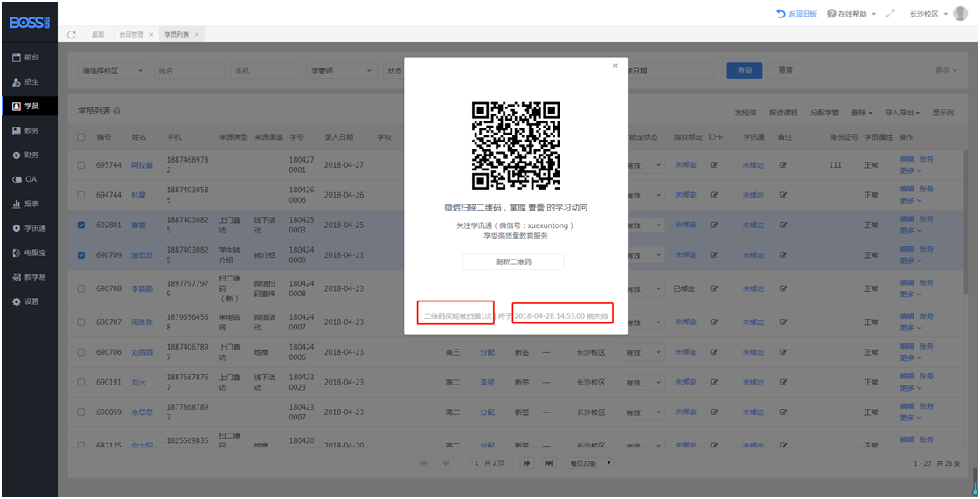Close the 合同管理 tab via its X
The width and height of the screenshot is (980, 499).
click(151, 35)
